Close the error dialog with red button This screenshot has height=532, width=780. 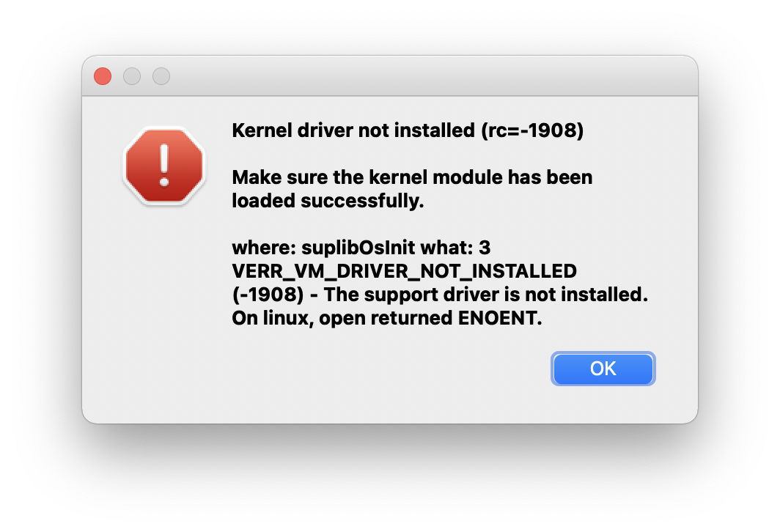tap(103, 76)
